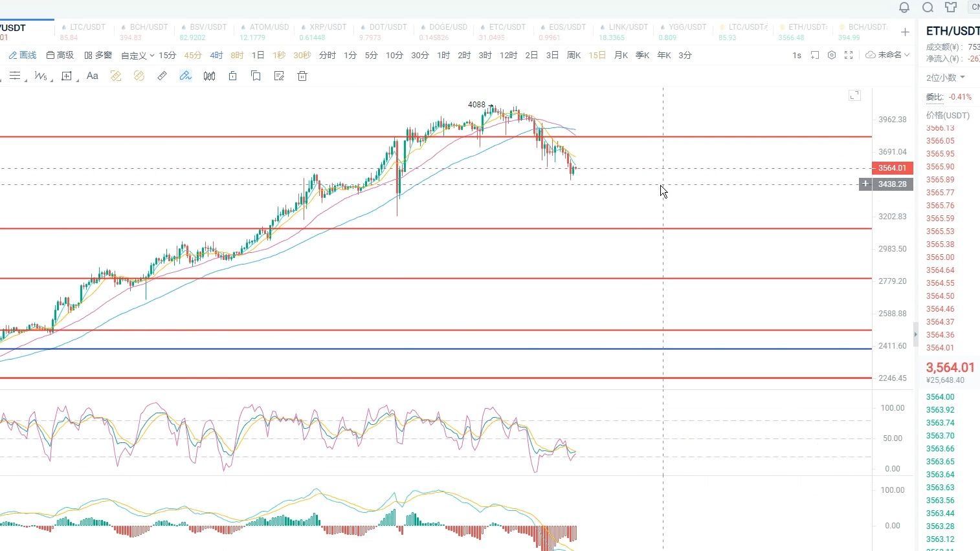980x551 pixels.
Task: Choose the second orange linked tool
Action: tap(139, 76)
